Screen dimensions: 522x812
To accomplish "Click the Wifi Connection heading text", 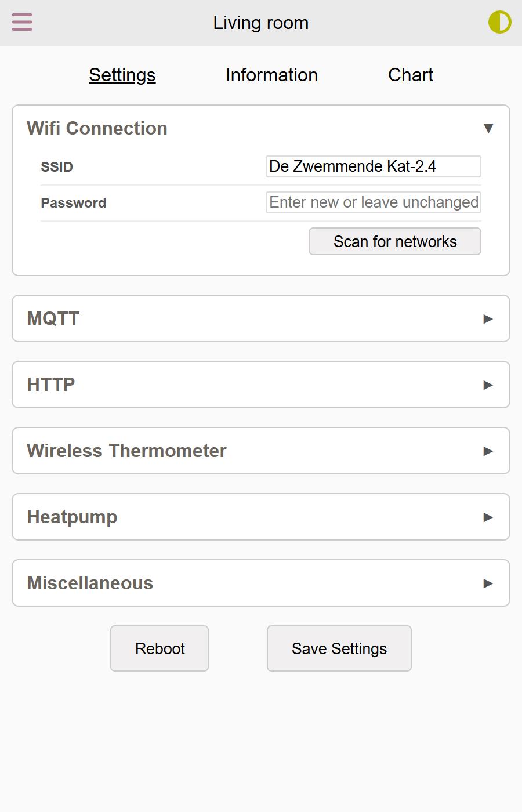I will tap(97, 128).
